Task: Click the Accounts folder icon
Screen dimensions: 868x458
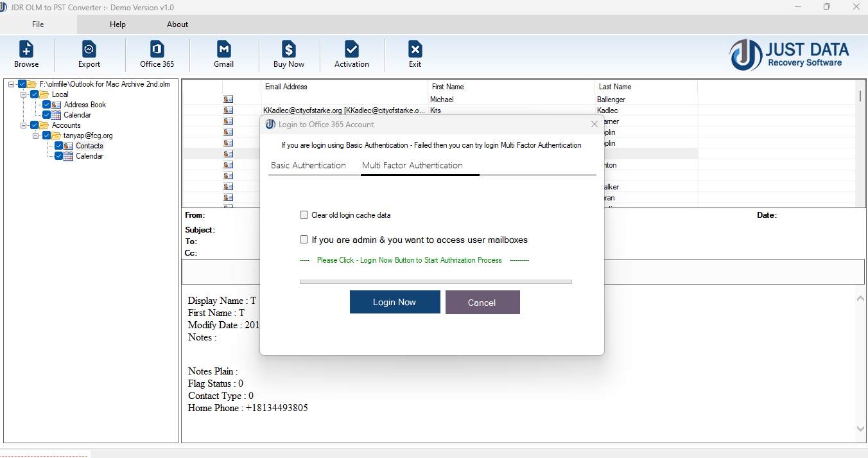Action: 44,125
